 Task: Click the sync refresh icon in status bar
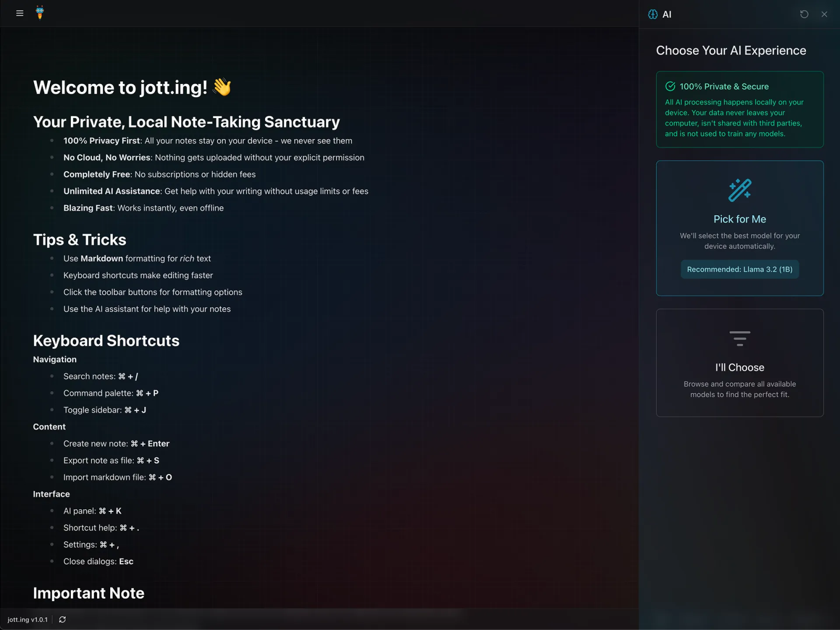point(63,619)
